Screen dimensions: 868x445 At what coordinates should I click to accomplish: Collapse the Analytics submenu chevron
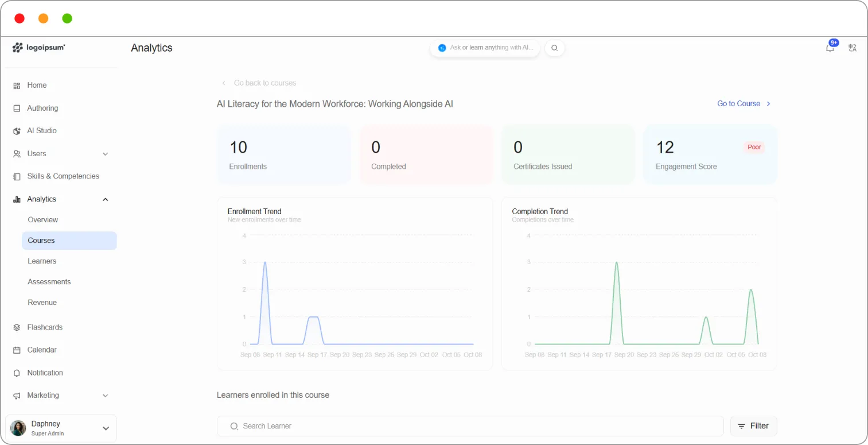(x=105, y=199)
